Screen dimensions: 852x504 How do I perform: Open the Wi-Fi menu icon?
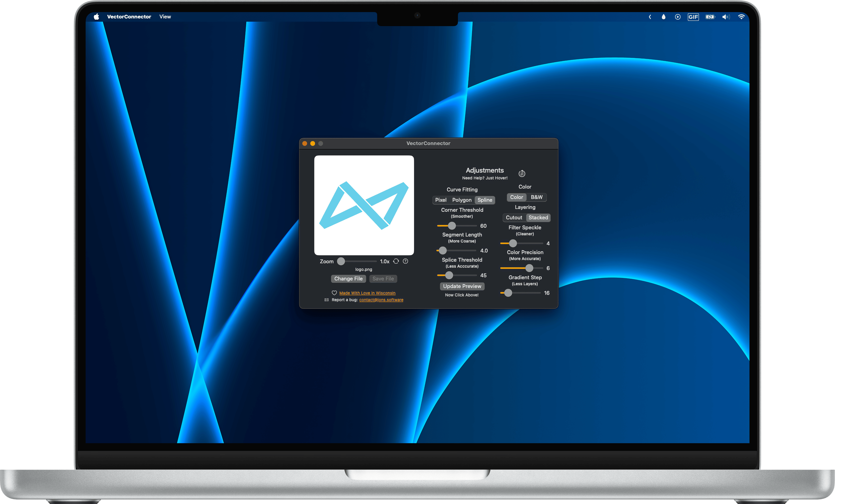pos(742,17)
